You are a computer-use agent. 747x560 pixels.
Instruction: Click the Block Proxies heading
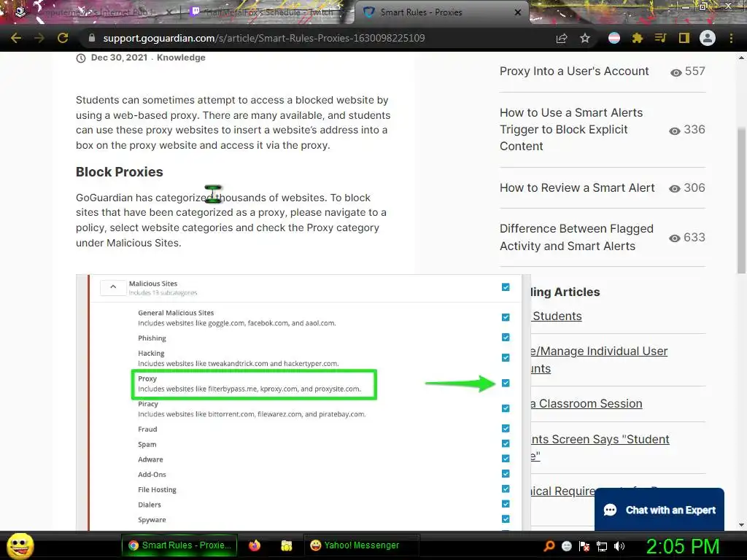(x=119, y=172)
